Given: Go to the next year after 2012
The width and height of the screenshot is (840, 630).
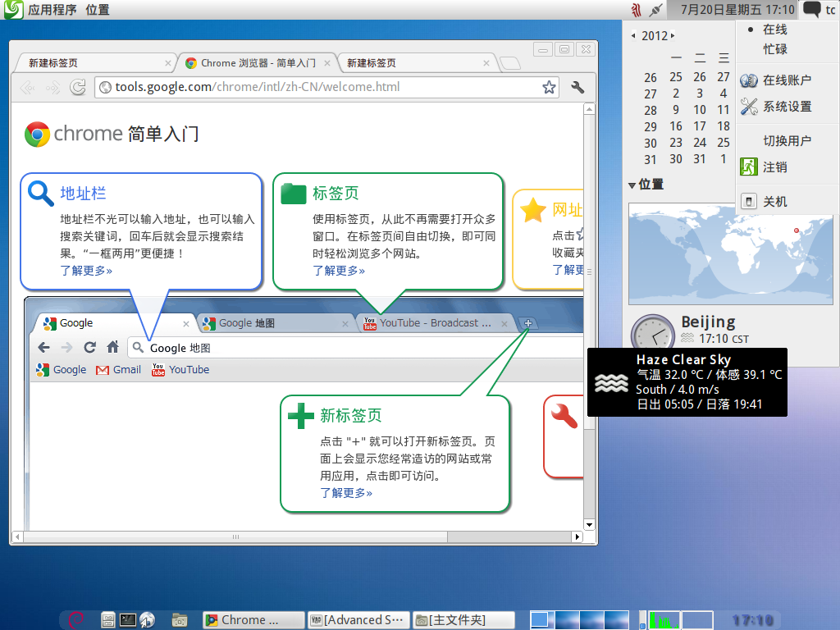Looking at the screenshot, I should pos(673,36).
